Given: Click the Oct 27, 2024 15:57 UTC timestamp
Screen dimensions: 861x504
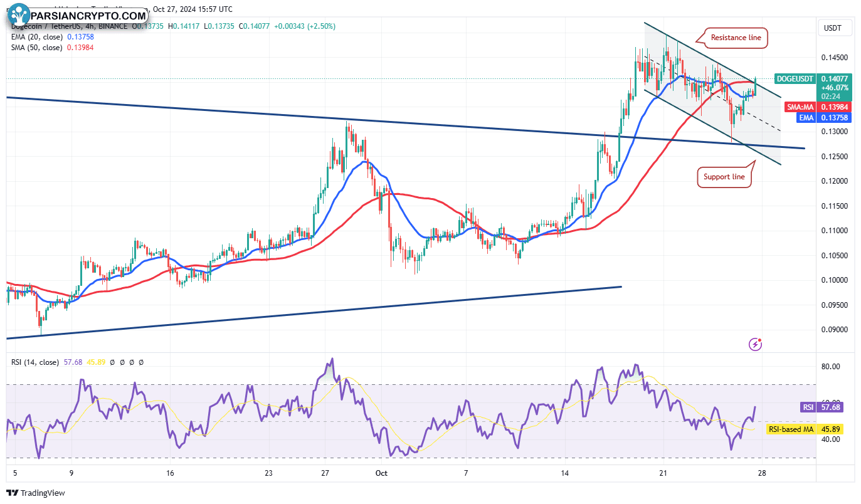Looking at the screenshot, I should [x=192, y=9].
